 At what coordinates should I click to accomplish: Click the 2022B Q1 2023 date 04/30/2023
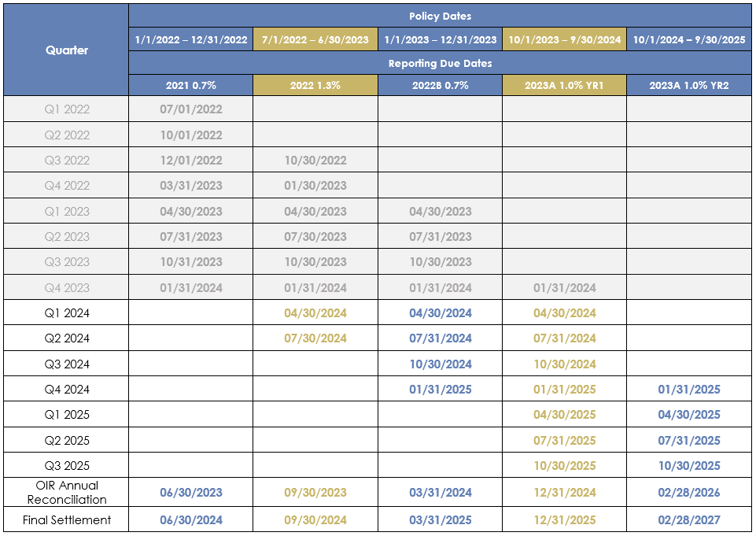click(x=441, y=211)
